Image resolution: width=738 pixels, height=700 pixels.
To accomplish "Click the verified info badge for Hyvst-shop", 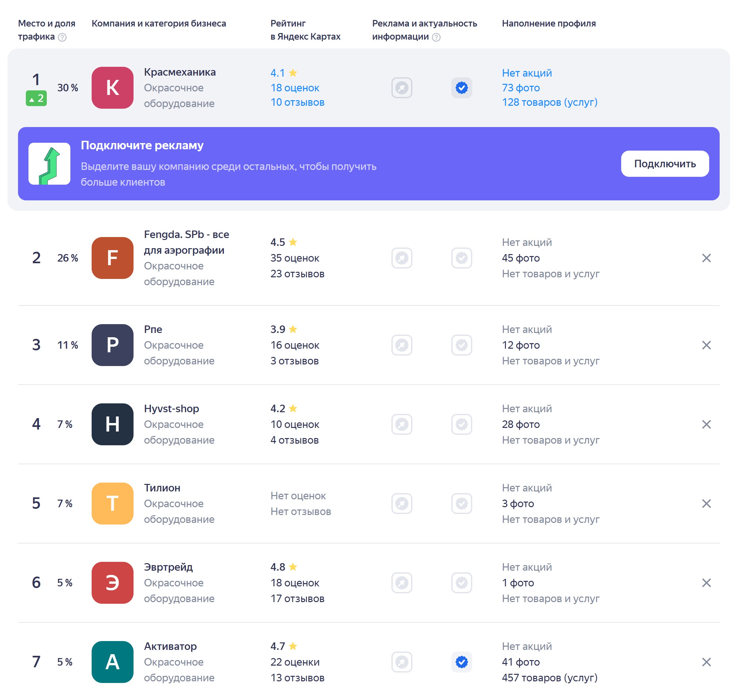I will point(461,424).
